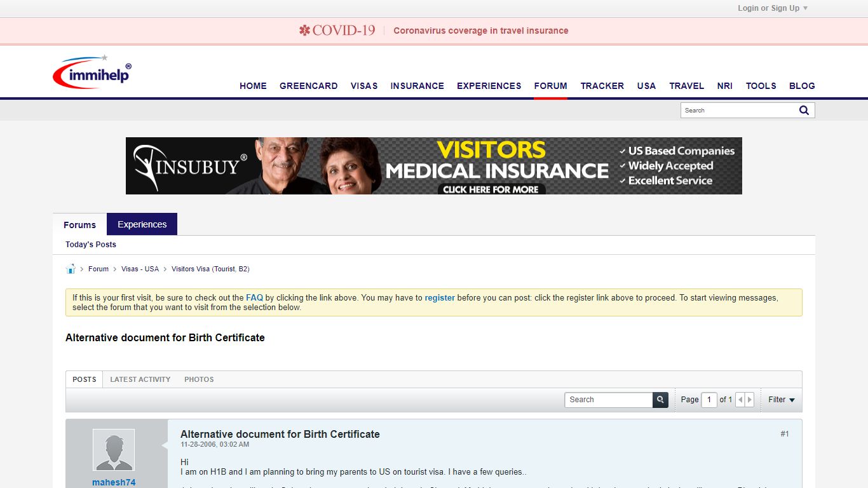Click Visas - USA breadcrumb link
Screen dimensions: 868x488
[x=140, y=269]
